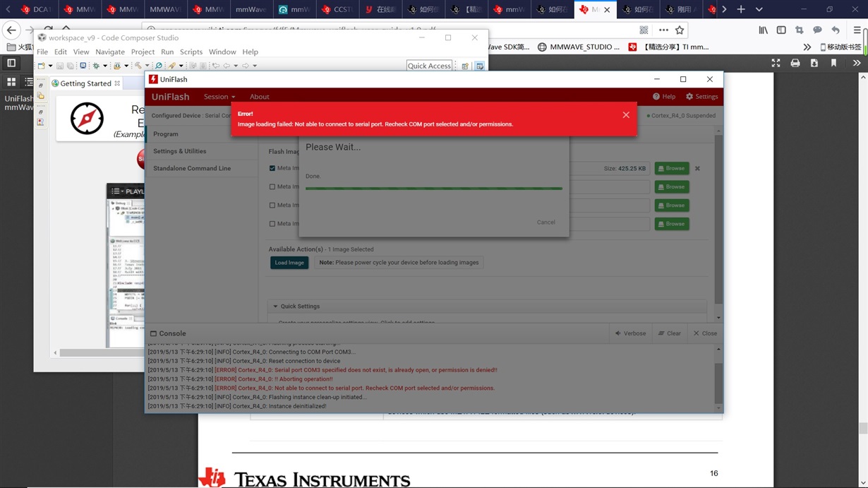The image size is (868, 488).
Task: Click the CCS search magnifier icon
Action: point(159,66)
